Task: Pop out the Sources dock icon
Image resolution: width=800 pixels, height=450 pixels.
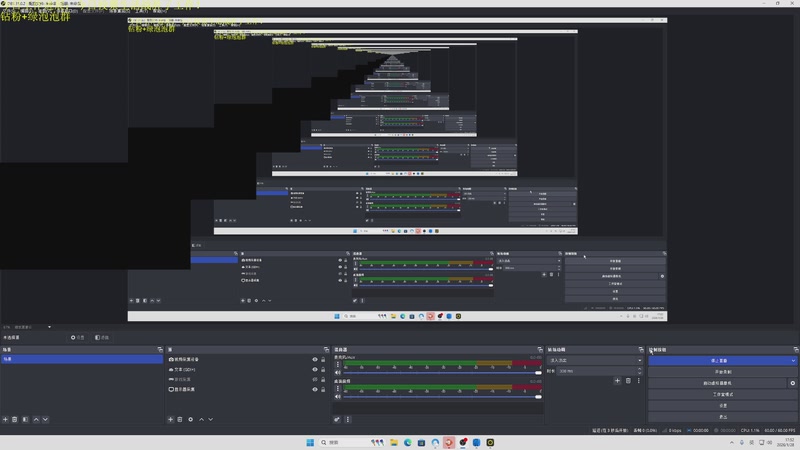Action: coord(326,349)
